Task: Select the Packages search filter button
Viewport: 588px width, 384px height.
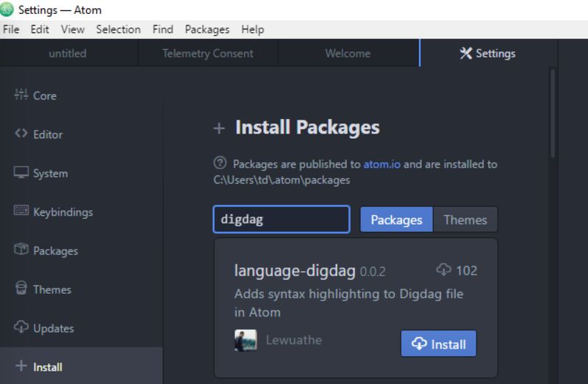Action: [x=396, y=220]
